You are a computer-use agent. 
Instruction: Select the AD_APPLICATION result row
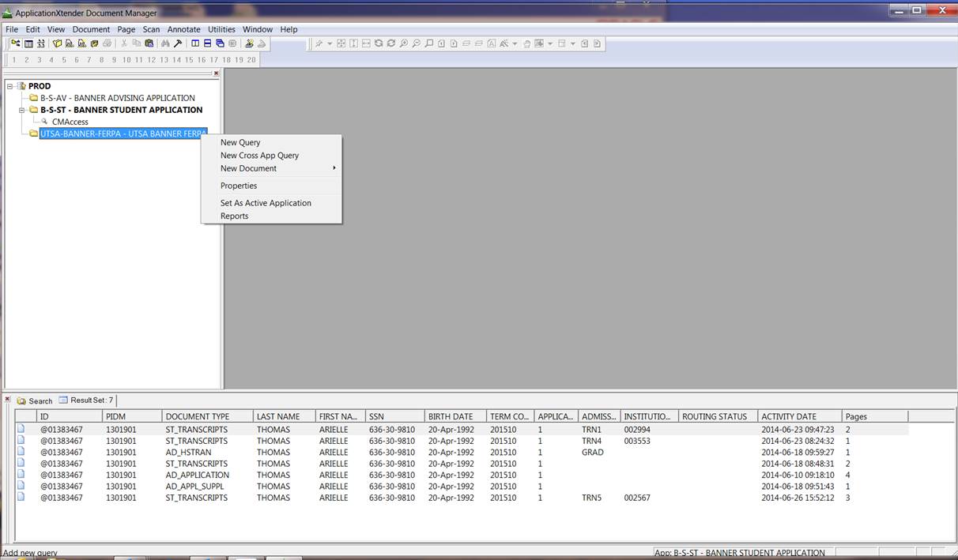pos(197,475)
